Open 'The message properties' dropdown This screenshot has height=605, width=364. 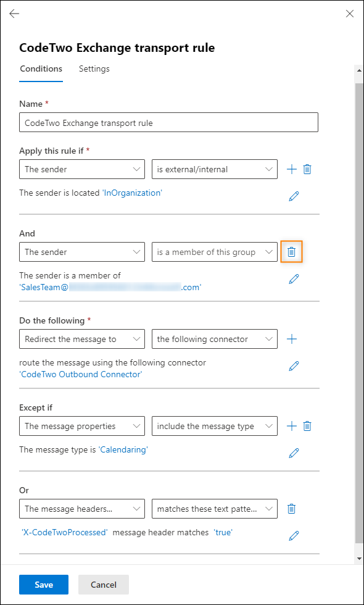(x=82, y=426)
